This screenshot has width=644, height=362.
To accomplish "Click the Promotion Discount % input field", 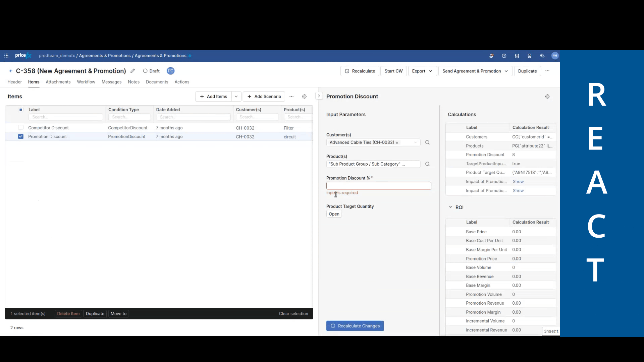I will pos(378,186).
